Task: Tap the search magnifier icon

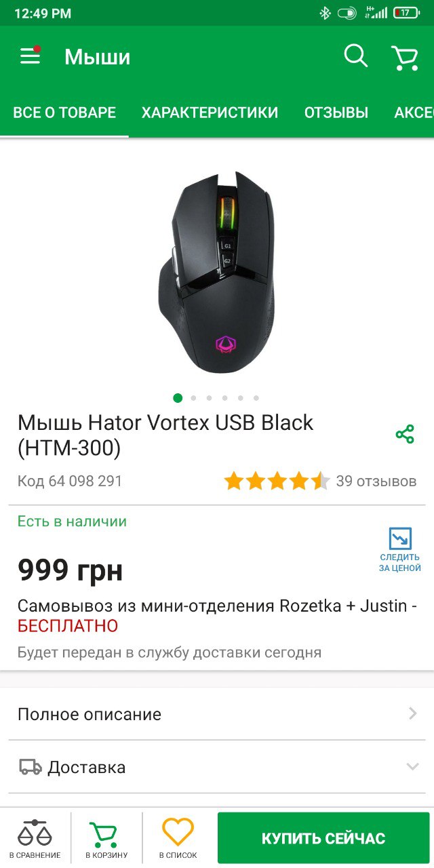Action: point(355,56)
